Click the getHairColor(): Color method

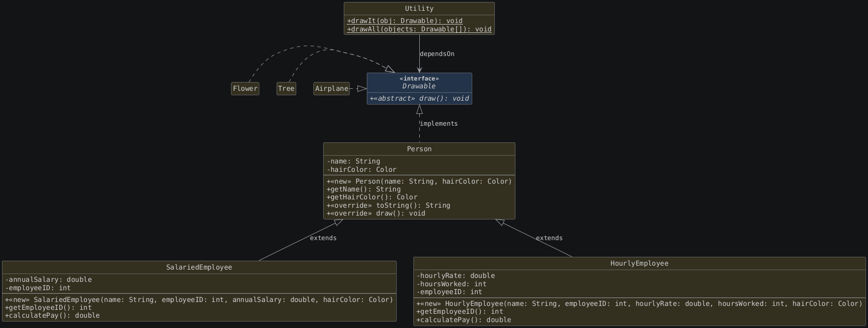pos(372,197)
